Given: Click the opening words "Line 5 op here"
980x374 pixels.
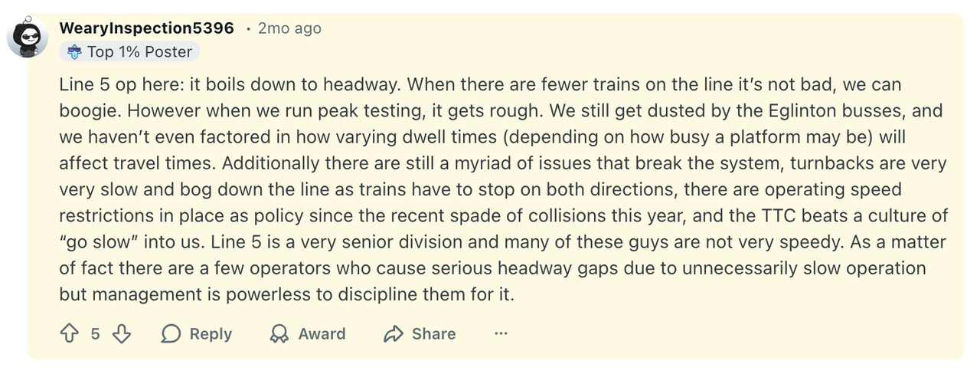Looking at the screenshot, I should 118,84.
